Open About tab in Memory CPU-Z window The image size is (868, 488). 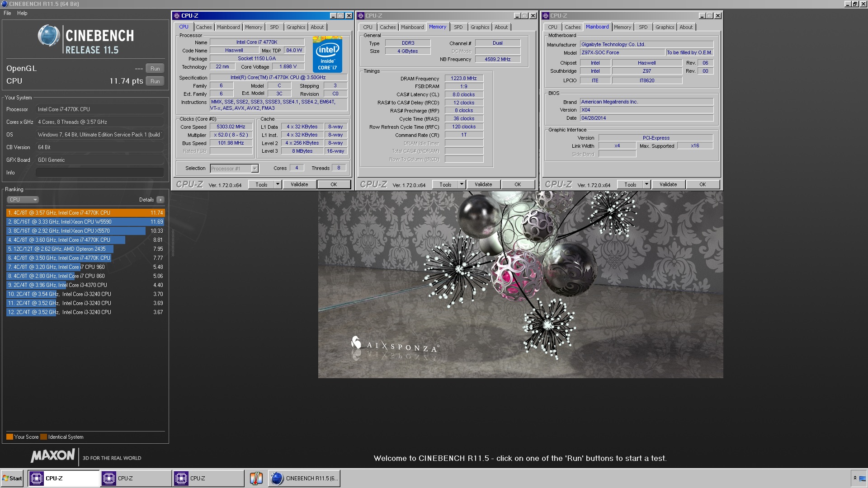[x=501, y=27]
